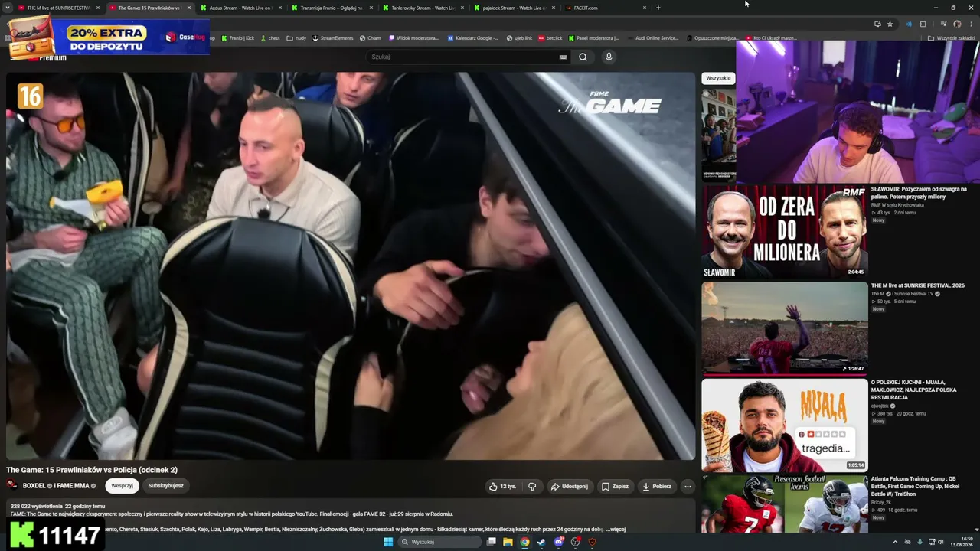
Task: Open Windows Start menu
Action: (388, 542)
